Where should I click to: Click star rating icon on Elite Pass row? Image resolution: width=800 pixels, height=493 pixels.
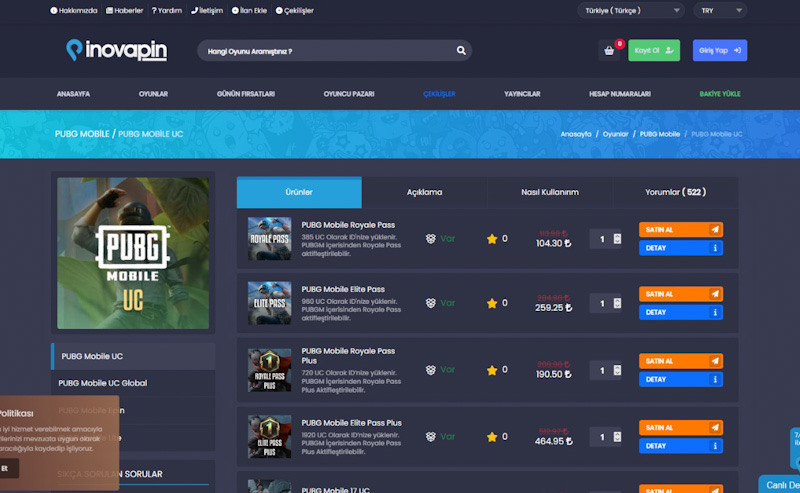tap(492, 303)
